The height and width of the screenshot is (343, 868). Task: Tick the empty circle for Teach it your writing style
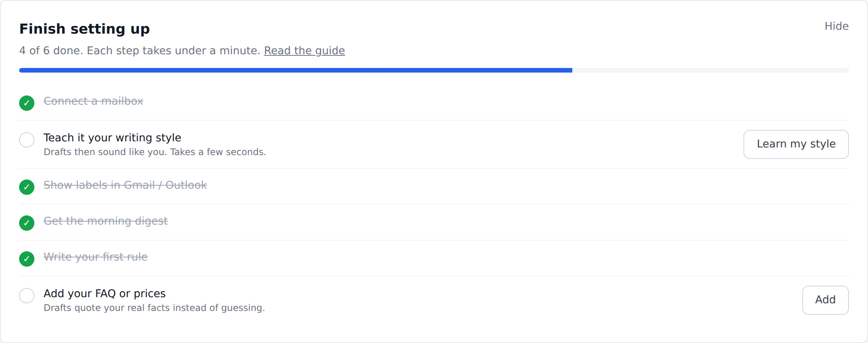click(27, 140)
